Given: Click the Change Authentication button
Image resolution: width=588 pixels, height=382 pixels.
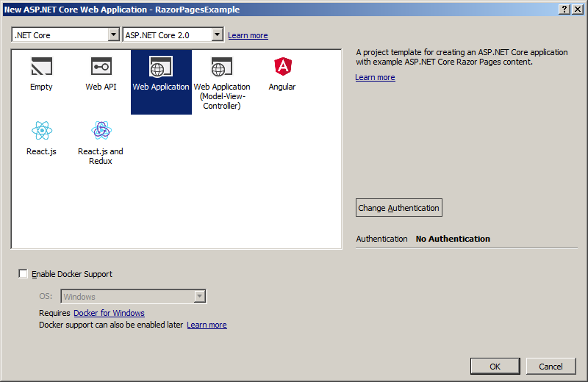Looking at the screenshot, I should [x=399, y=208].
